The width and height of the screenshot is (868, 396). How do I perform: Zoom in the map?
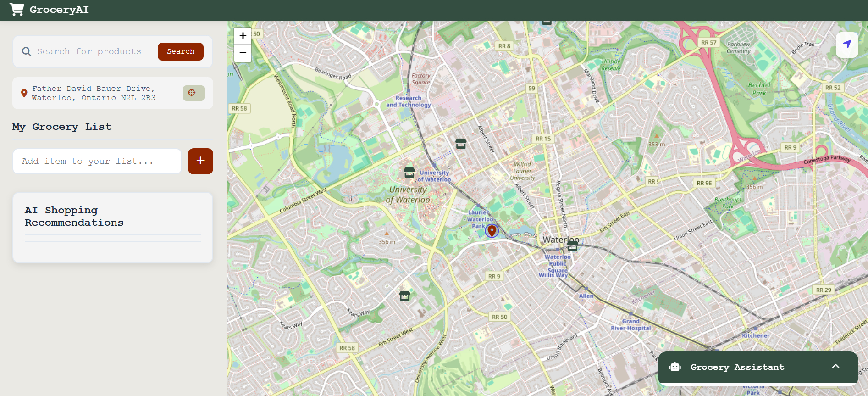click(x=243, y=36)
